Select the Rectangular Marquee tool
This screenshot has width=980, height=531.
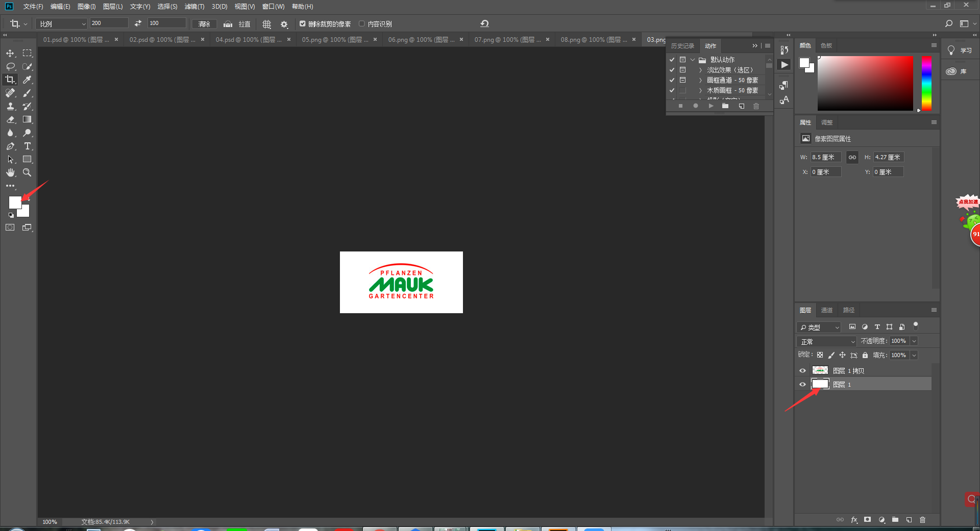tap(28, 53)
